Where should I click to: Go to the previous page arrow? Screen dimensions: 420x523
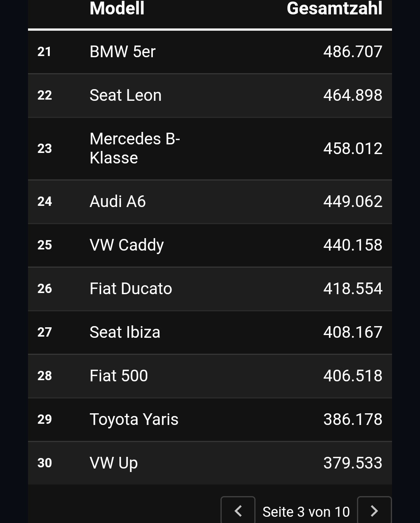point(238,511)
